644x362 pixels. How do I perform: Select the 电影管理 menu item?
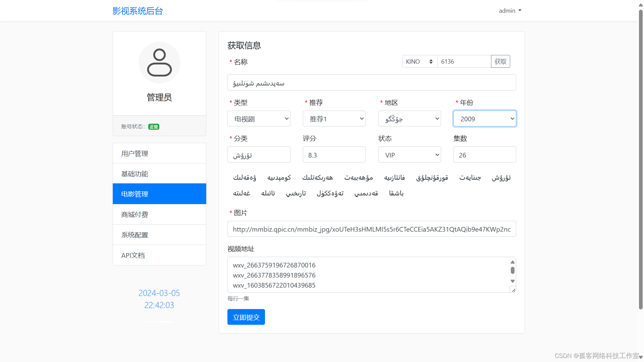click(159, 194)
